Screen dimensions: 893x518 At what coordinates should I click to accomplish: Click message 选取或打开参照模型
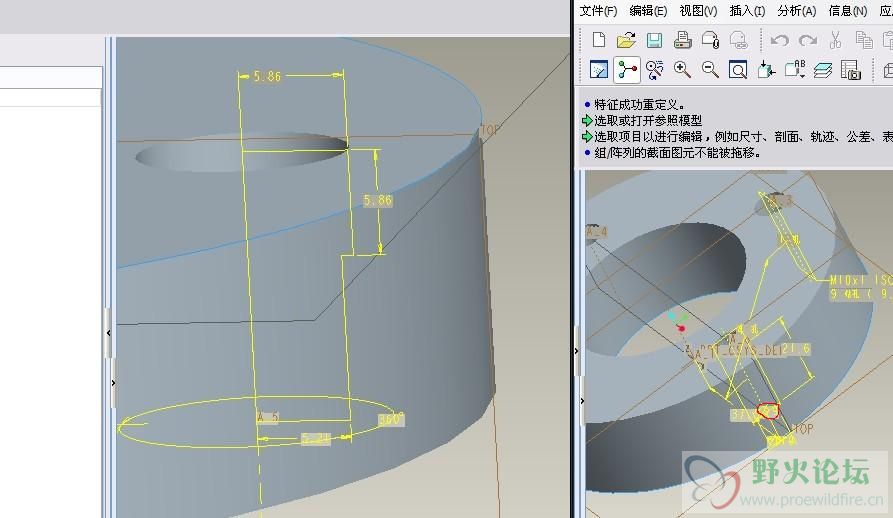648,121
